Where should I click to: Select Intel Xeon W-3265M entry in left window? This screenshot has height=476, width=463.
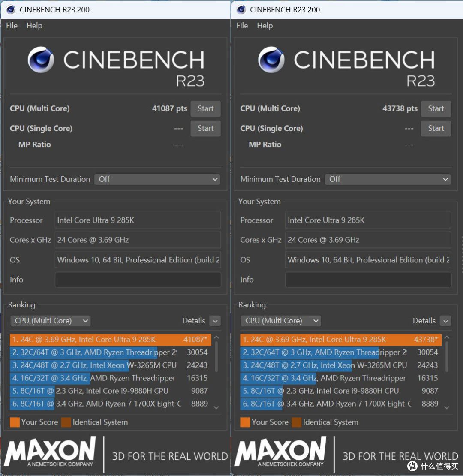pos(111,365)
